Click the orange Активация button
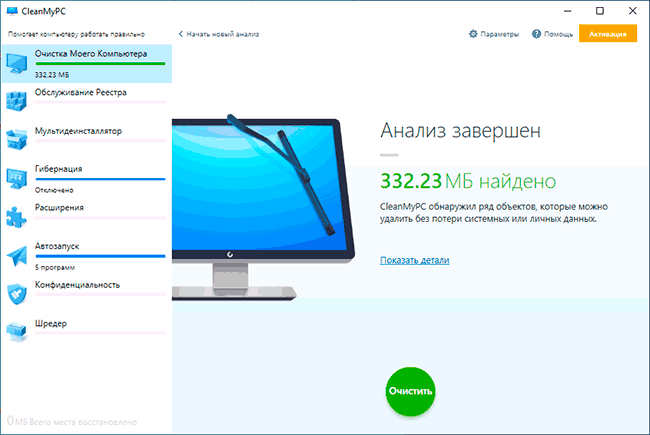The width and height of the screenshot is (650, 435). tap(608, 34)
